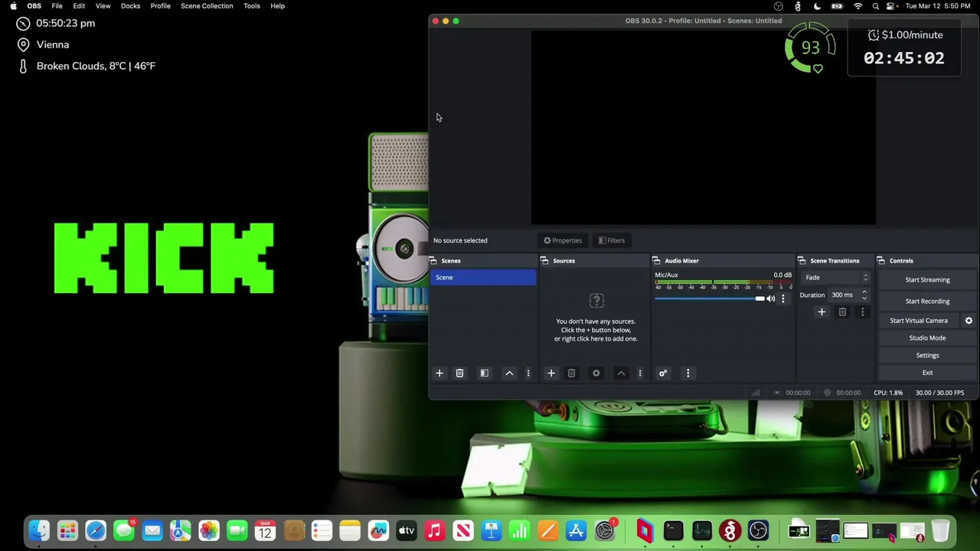Image resolution: width=980 pixels, height=551 pixels.
Task: Open the Tools menu
Action: click(251, 6)
